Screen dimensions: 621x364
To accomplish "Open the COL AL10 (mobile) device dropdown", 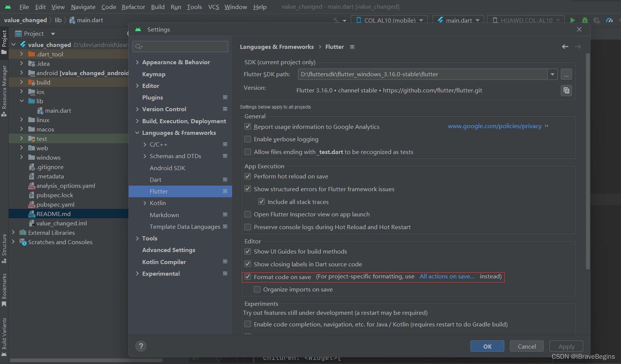I will [389, 20].
